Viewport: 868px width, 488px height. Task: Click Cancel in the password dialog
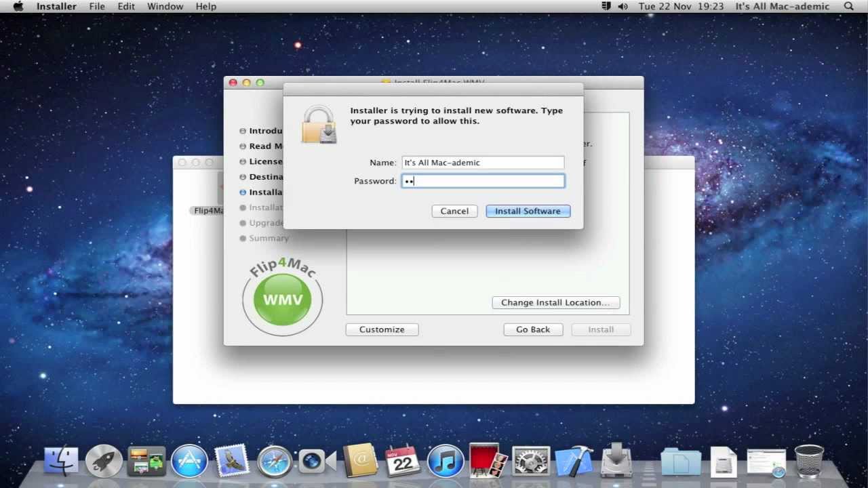click(454, 211)
